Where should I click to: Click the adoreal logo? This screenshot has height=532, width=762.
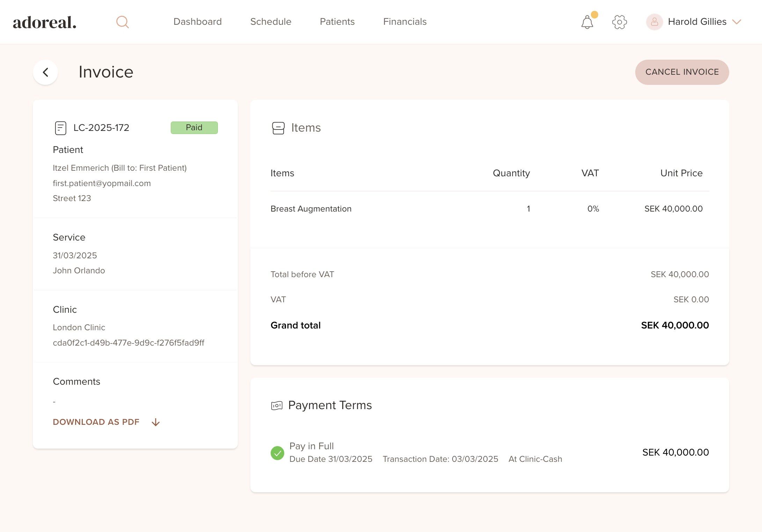click(45, 22)
